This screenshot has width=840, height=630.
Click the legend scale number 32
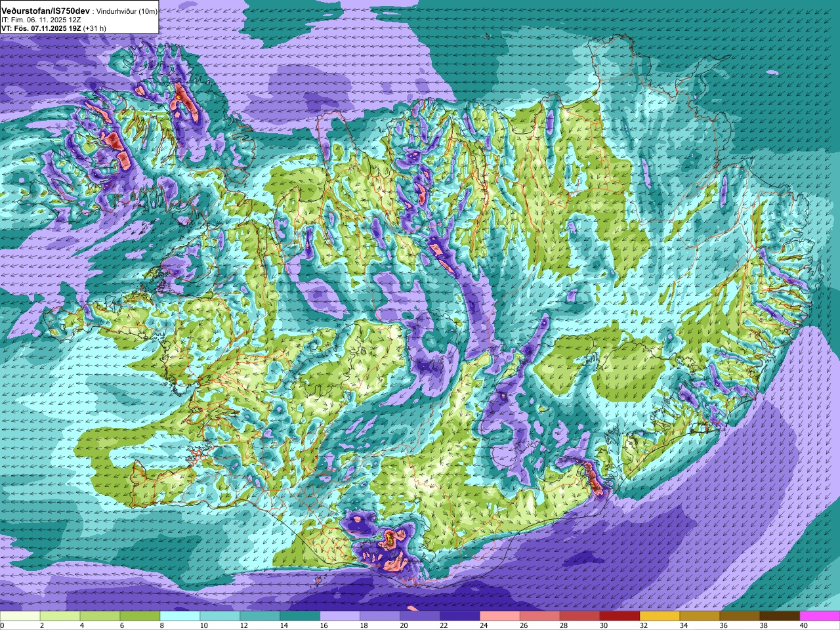(644, 625)
